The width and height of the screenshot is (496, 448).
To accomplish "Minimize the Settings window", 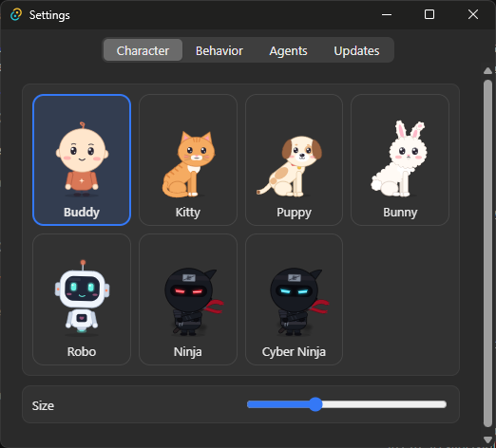I will click(387, 14).
